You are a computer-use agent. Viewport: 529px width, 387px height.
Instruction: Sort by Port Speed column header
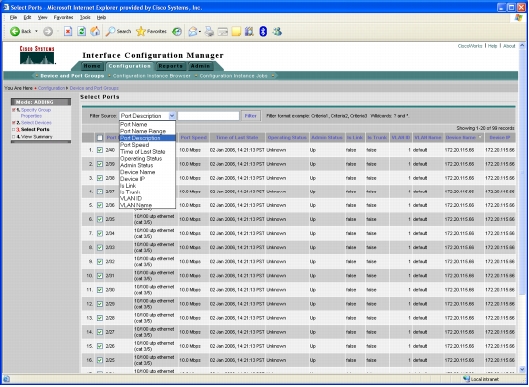194,138
